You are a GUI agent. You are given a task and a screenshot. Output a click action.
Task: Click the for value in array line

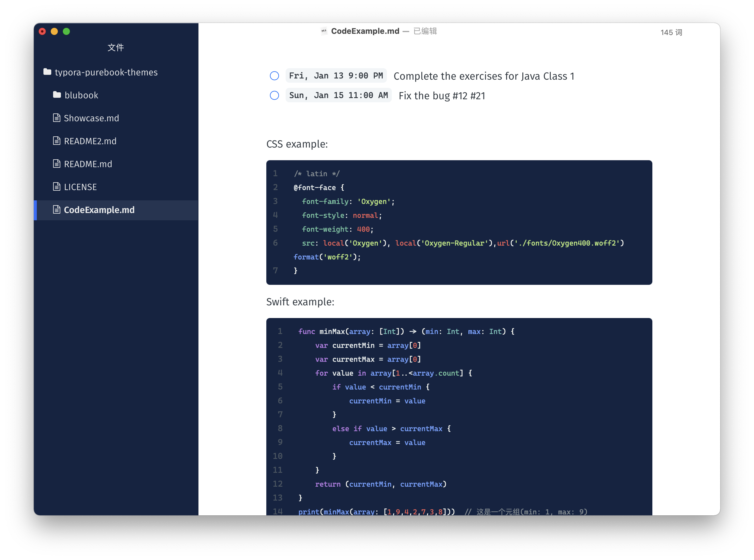coord(393,373)
